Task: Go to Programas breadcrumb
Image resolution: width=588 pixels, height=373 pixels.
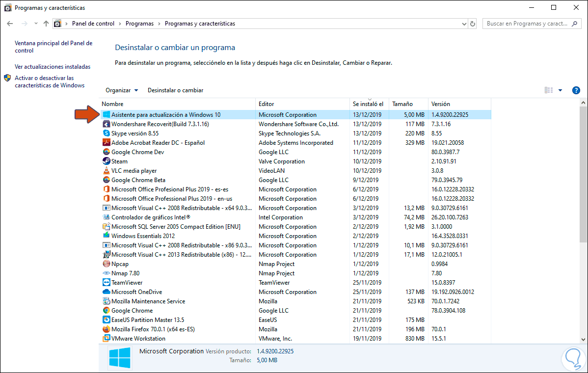Action: pyautogui.click(x=139, y=24)
